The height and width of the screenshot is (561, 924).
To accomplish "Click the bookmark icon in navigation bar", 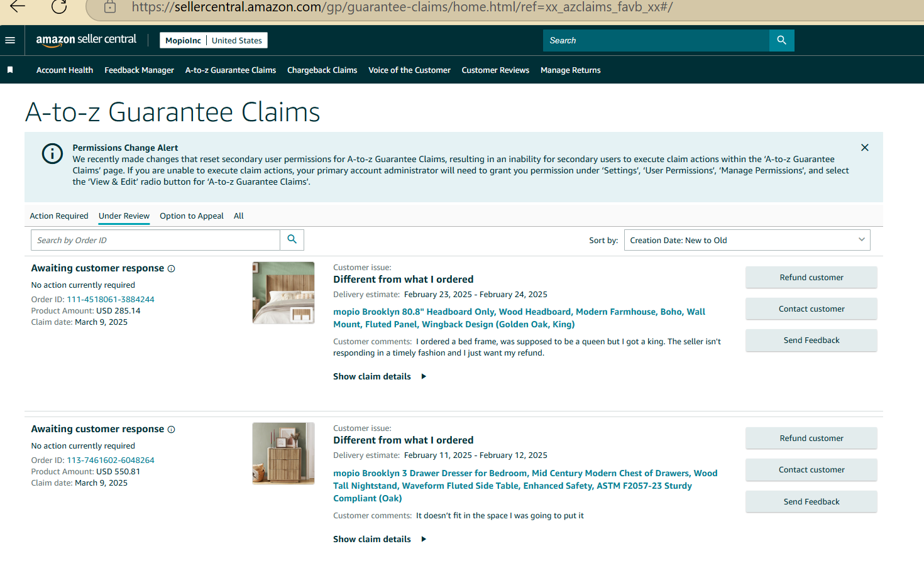I will (x=10, y=70).
